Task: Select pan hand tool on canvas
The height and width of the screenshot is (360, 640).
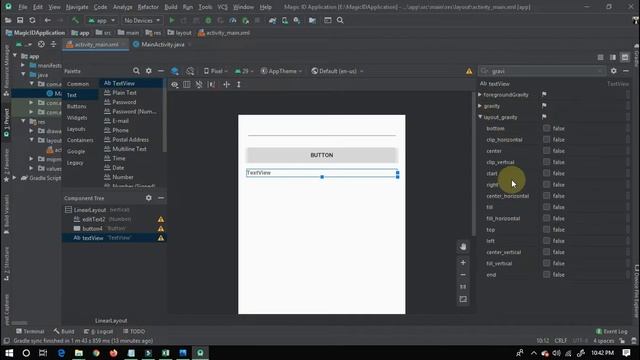Action: tap(463, 247)
